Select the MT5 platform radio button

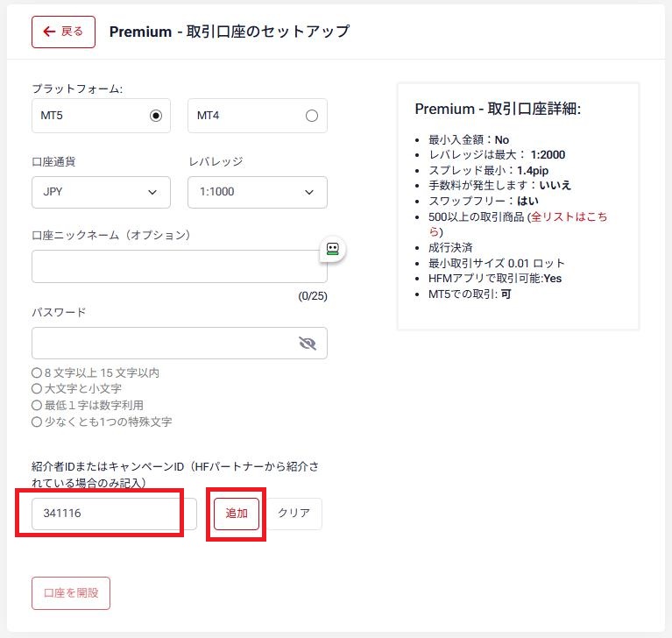(x=156, y=116)
